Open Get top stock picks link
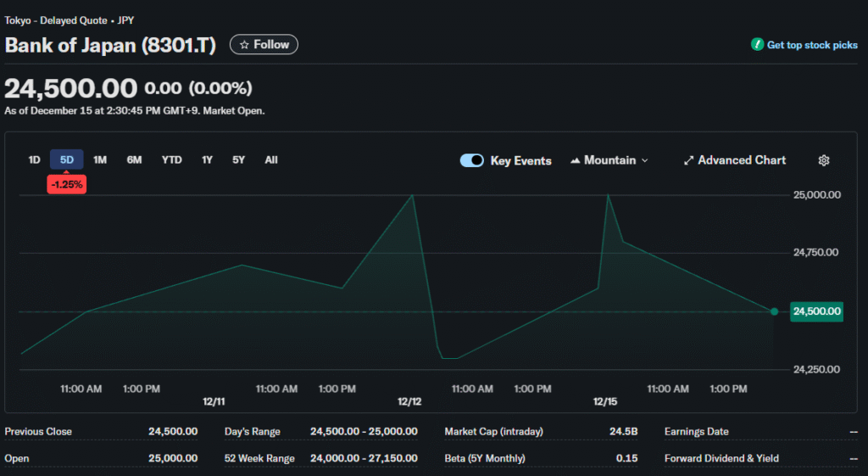 pyautogui.click(x=811, y=45)
